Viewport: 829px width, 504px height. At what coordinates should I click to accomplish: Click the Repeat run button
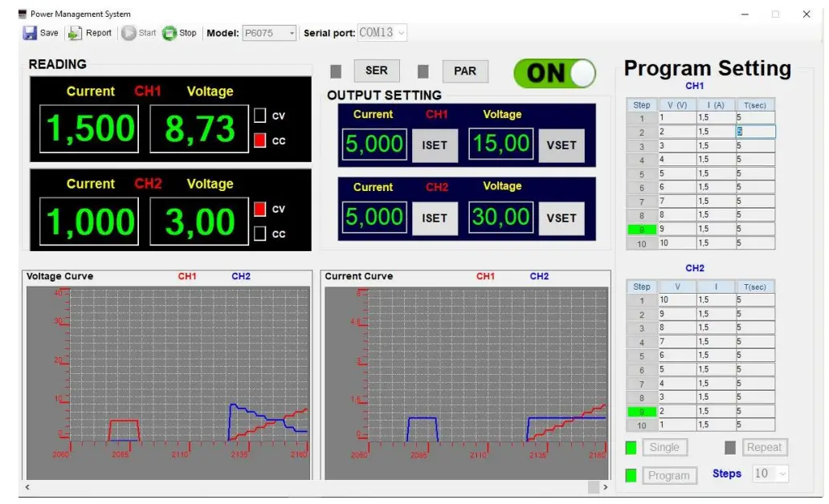(765, 448)
